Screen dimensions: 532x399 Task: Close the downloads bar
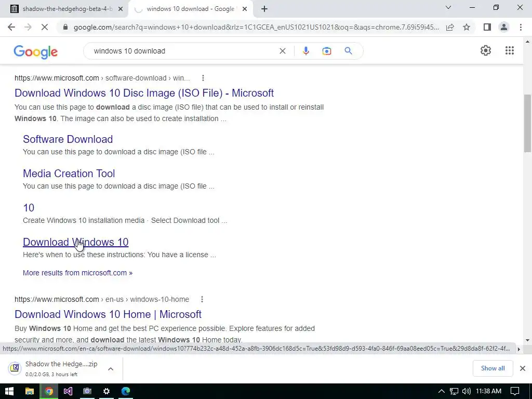click(x=523, y=368)
